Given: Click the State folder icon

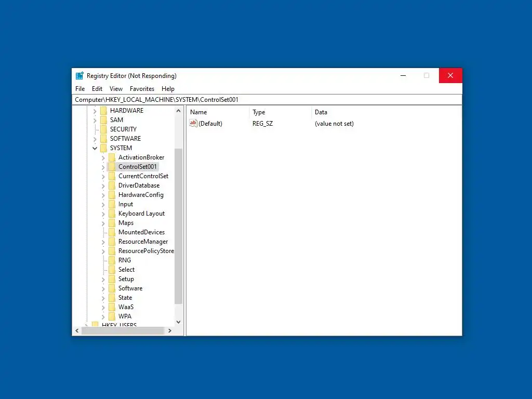Looking at the screenshot, I should tap(112, 298).
